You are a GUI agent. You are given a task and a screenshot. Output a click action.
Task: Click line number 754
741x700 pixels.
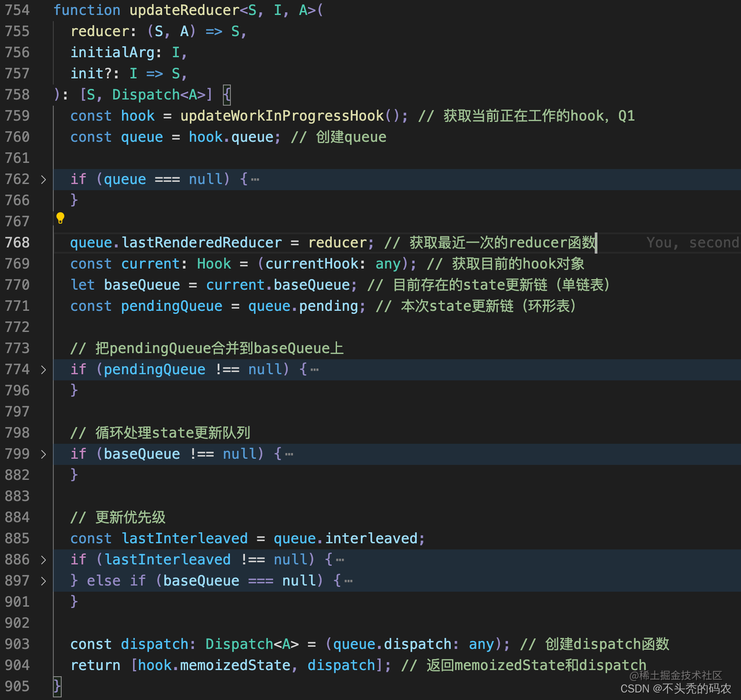[17, 10]
